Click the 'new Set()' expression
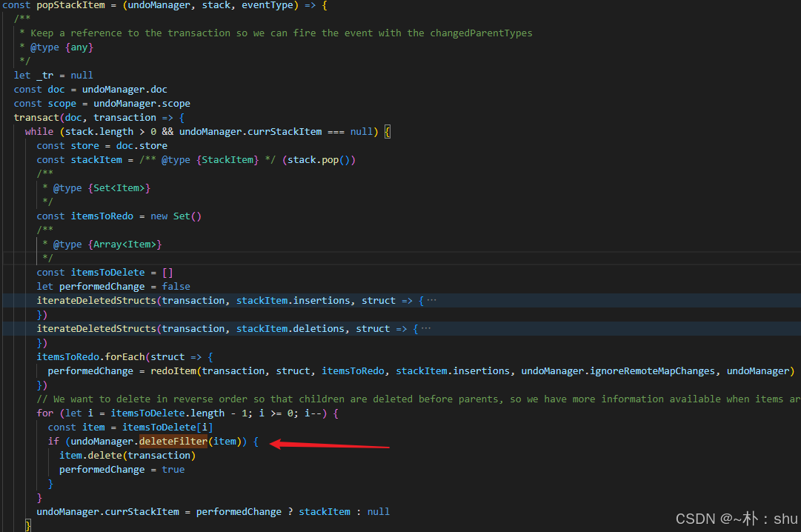The width and height of the screenshot is (801, 532). (176, 216)
